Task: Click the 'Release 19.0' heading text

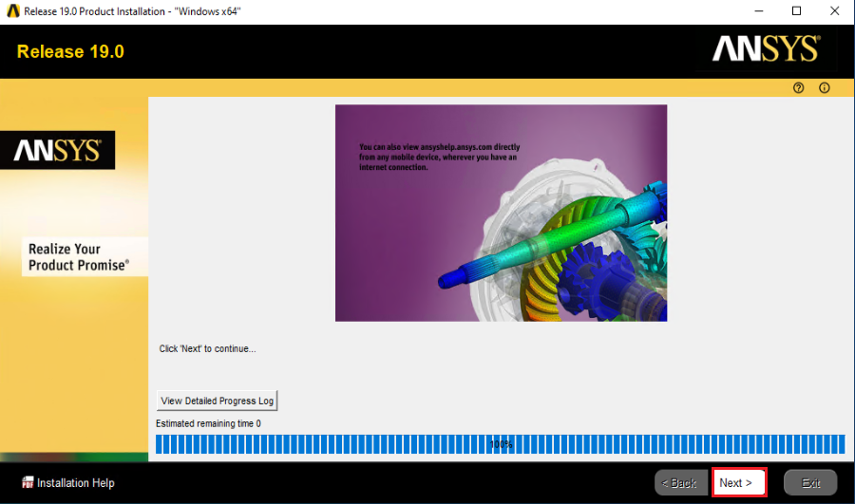Action: (x=70, y=51)
